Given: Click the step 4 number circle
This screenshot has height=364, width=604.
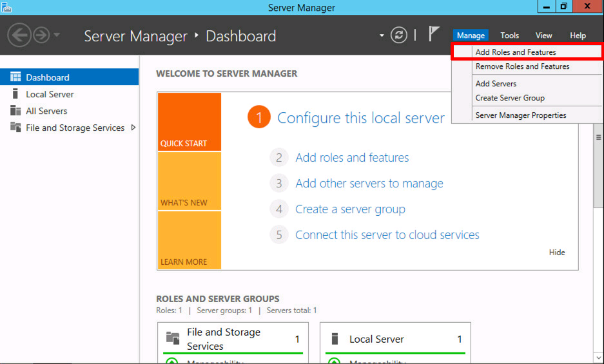Looking at the screenshot, I should (279, 209).
